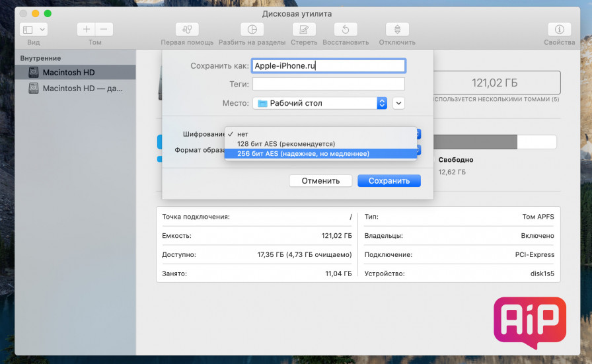Screen dimensions: 592x364
Task: Click the Отменить cancel button
Action: tap(320, 181)
